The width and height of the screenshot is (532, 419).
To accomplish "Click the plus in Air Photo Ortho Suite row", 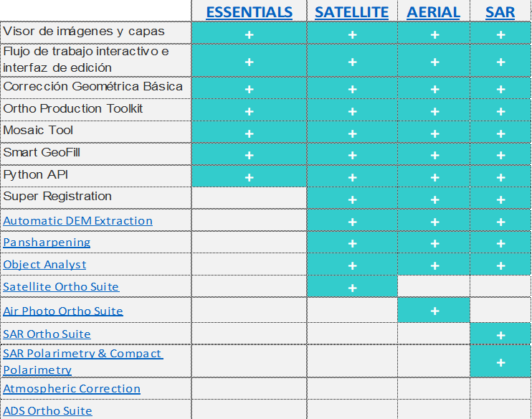I will [x=434, y=311].
